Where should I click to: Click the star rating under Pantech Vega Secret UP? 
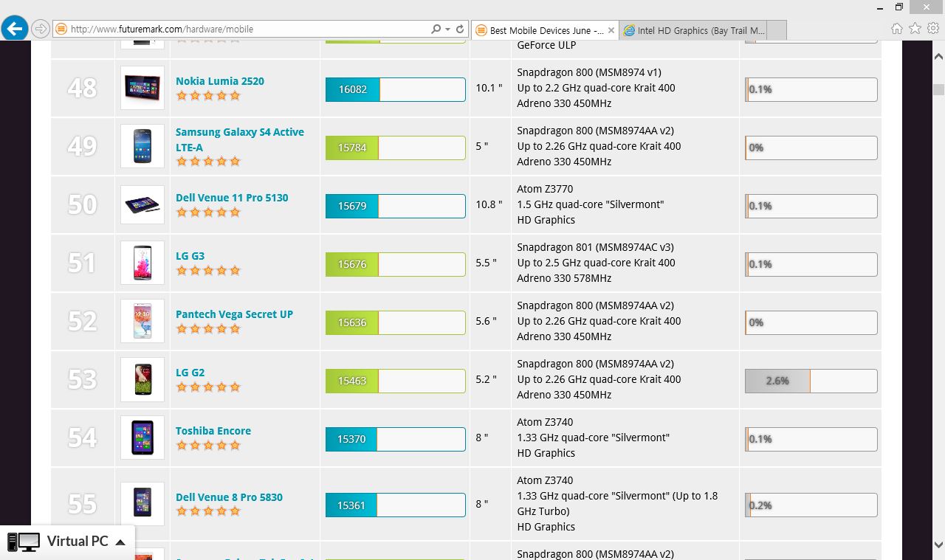coord(208,329)
